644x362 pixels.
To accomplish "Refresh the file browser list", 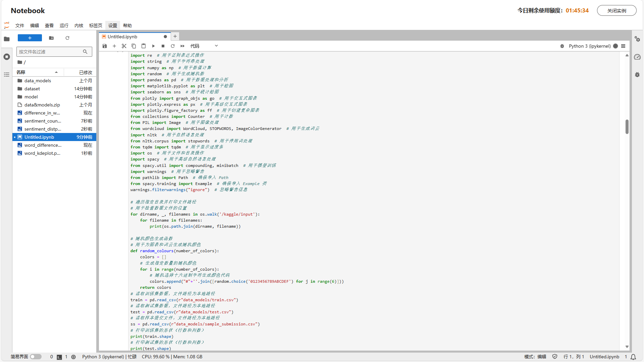I will pyautogui.click(x=67, y=38).
